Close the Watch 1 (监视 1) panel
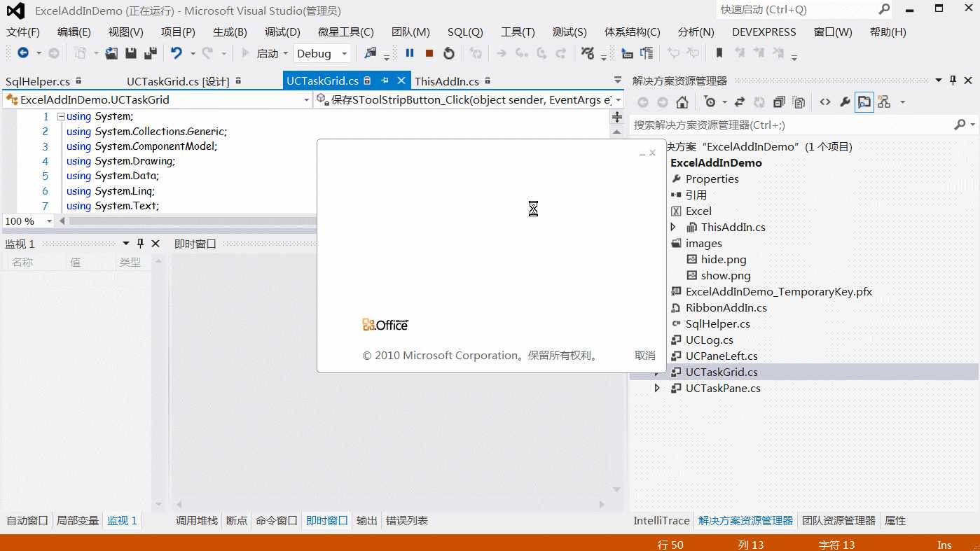Viewport: 980px width, 551px height. [x=156, y=244]
